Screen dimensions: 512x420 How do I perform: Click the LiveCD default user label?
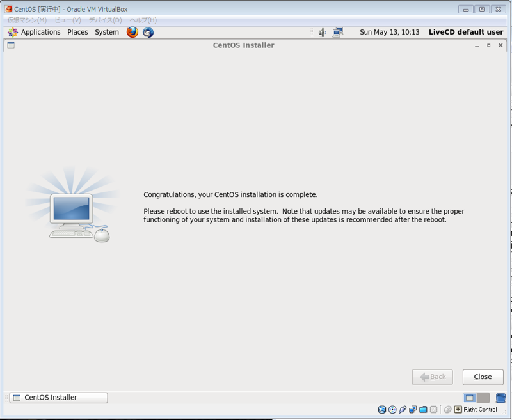[x=466, y=32]
